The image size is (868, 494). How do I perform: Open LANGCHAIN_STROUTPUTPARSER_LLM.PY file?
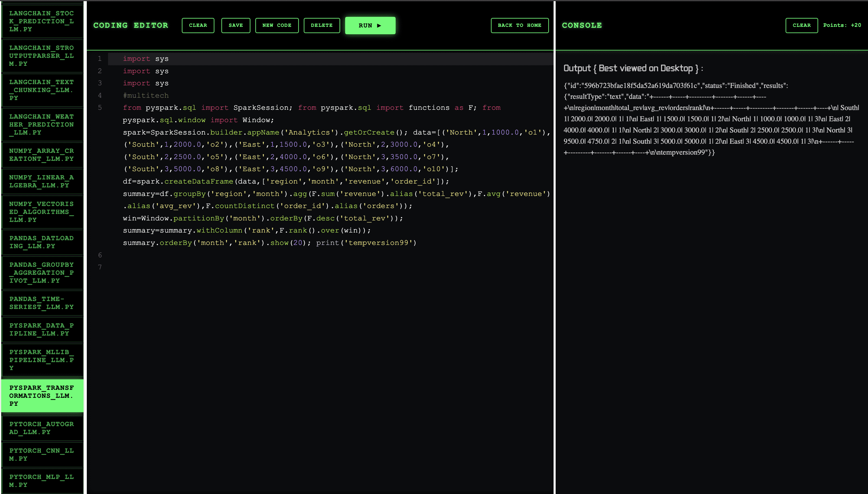tap(42, 56)
